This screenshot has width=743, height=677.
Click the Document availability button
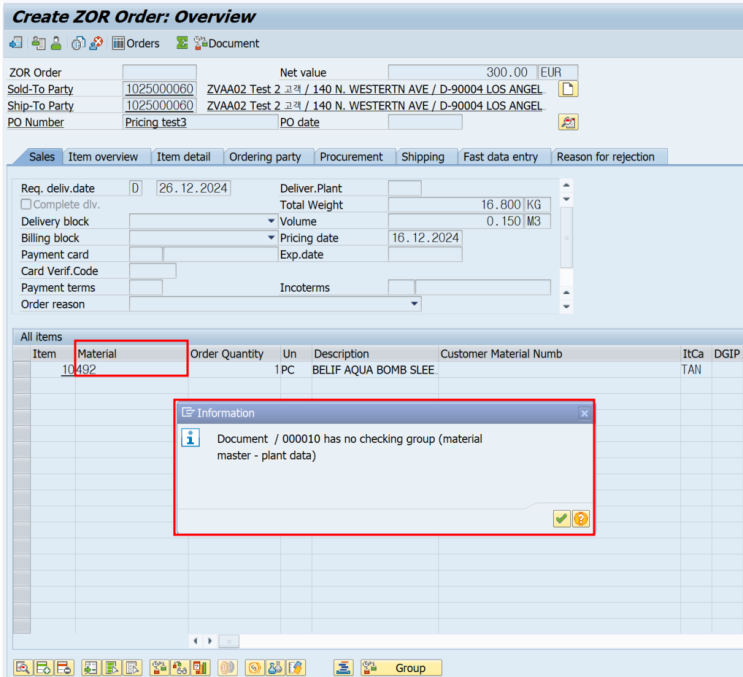click(x=227, y=43)
